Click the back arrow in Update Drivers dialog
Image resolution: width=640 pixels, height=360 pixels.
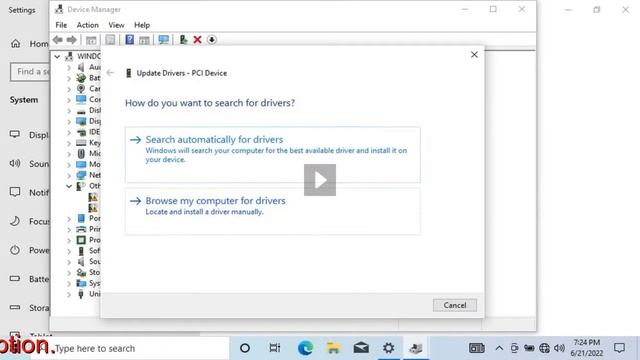pos(110,73)
